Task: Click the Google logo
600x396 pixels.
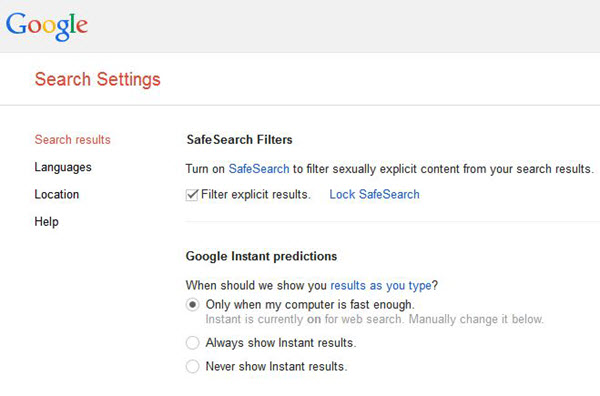Action: pos(47,26)
